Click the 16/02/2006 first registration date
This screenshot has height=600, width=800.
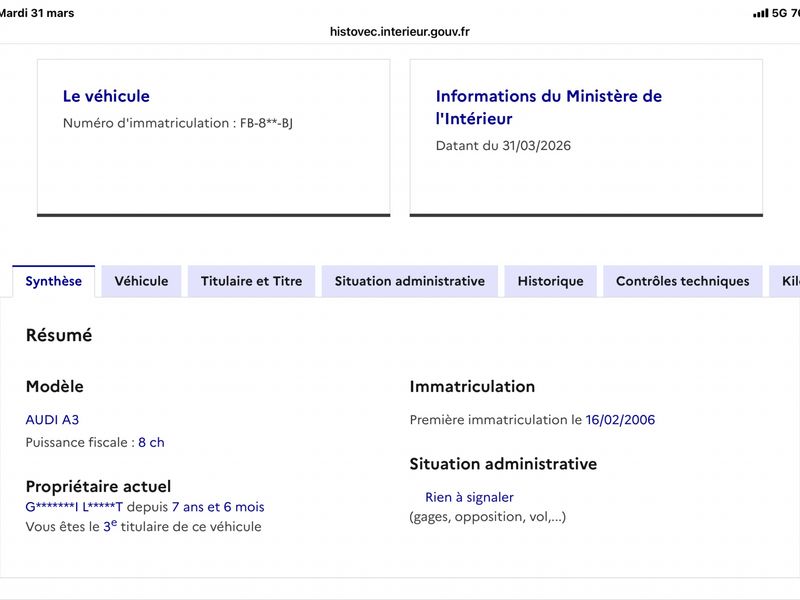coord(620,420)
